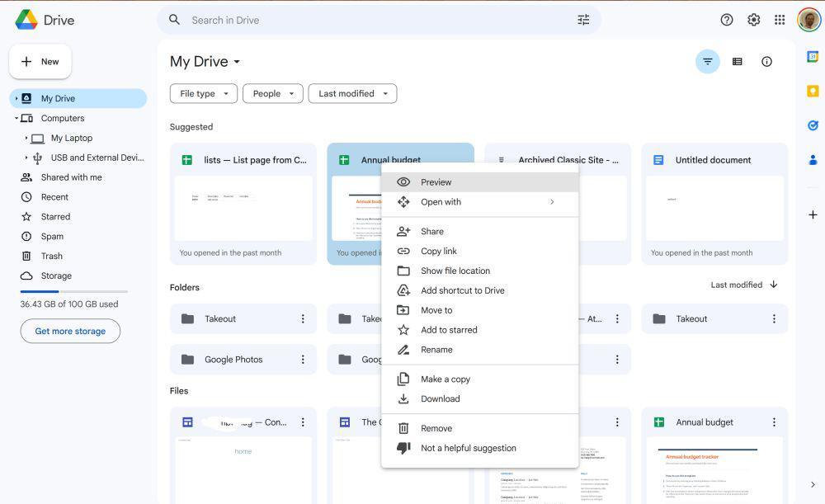Open the Help support icon
This screenshot has height=504, width=825.
pyautogui.click(x=727, y=20)
